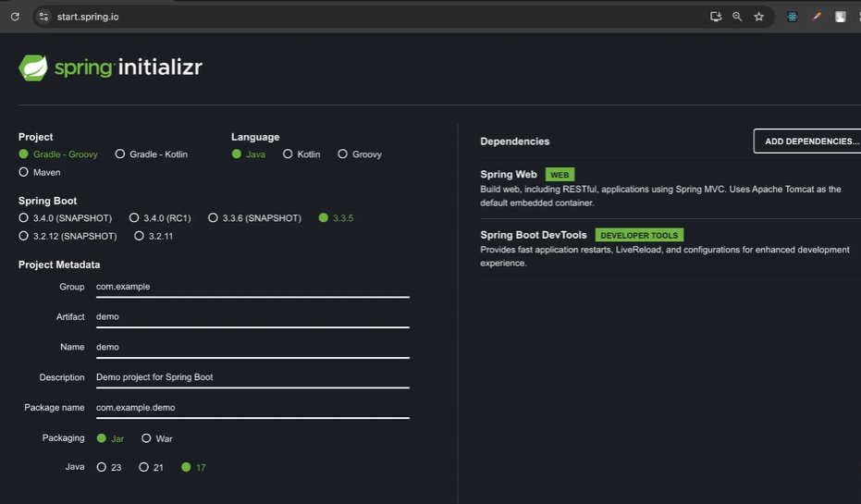This screenshot has height=504, width=861.
Task: Select Spring Boot 3.3.6 (SNAPSHOT)
Action: tap(255, 218)
